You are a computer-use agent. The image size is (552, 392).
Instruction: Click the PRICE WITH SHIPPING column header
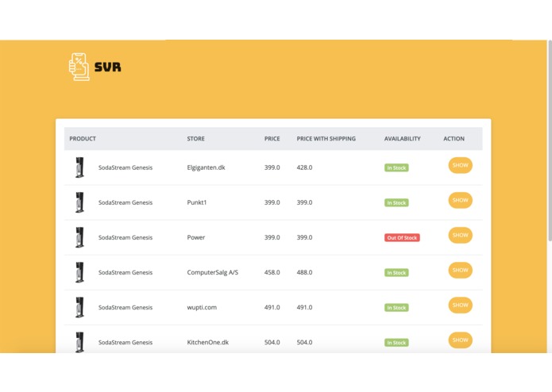(x=326, y=139)
